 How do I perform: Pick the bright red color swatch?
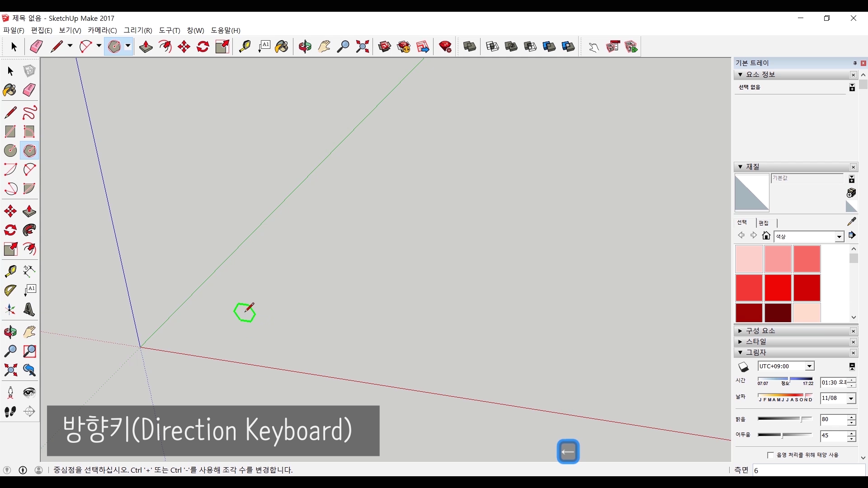pyautogui.click(x=778, y=287)
